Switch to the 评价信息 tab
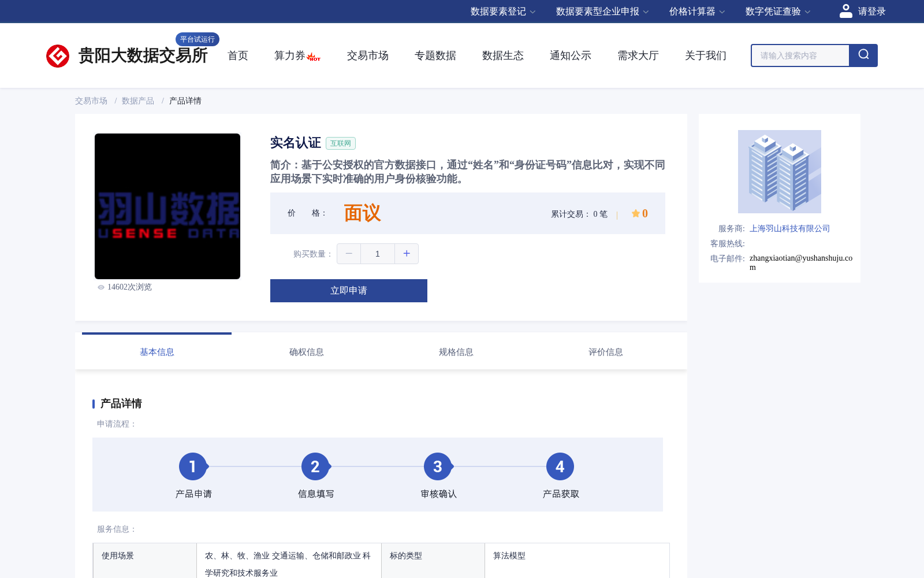The height and width of the screenshot is (578, 924). tap(605, 352)
